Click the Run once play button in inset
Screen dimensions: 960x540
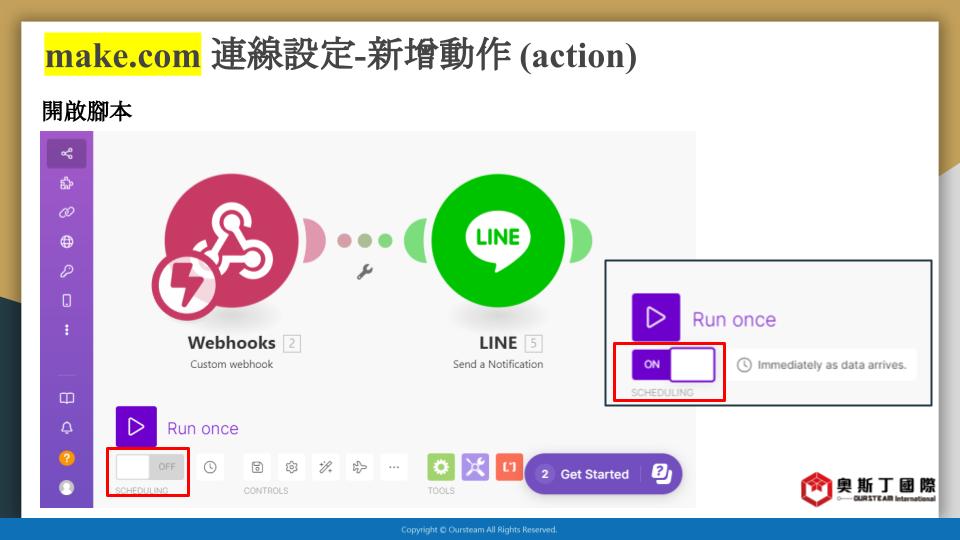[x=656, y=317]
